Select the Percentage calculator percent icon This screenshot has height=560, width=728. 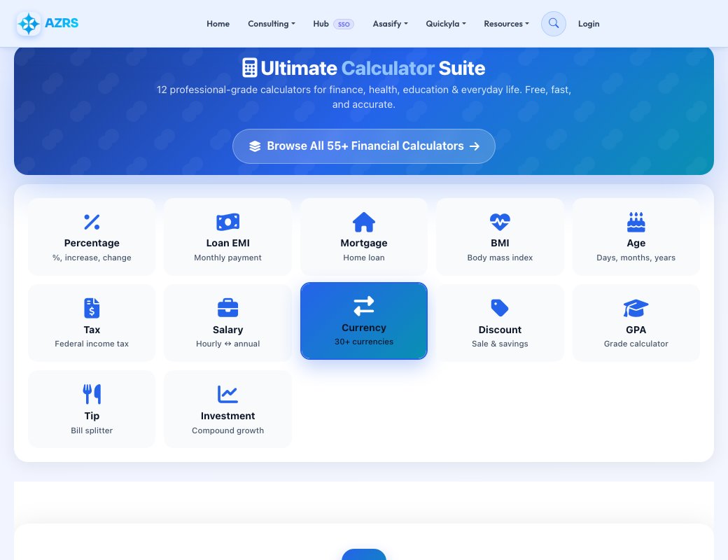[x=92, y=222]
